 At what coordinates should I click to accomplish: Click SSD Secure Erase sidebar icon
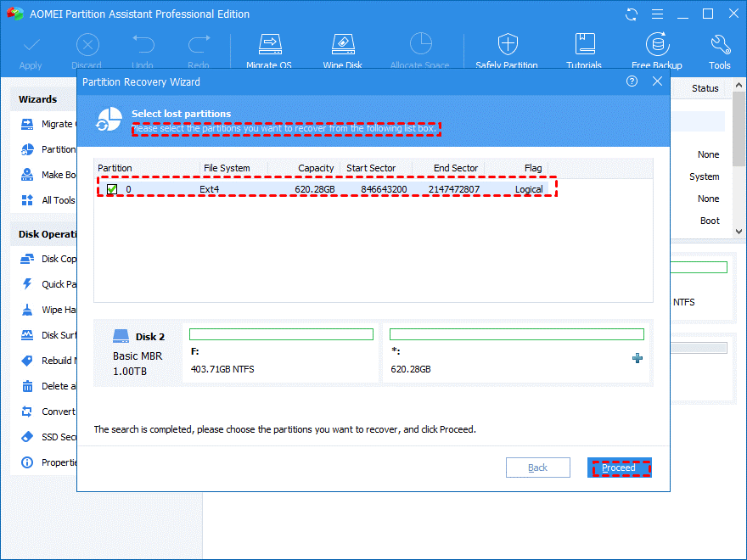27,437
